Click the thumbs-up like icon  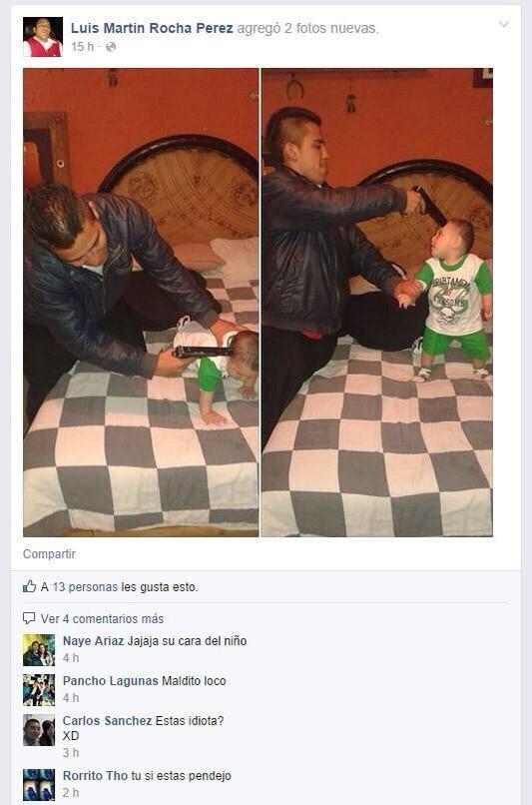[x=29, y=586]
